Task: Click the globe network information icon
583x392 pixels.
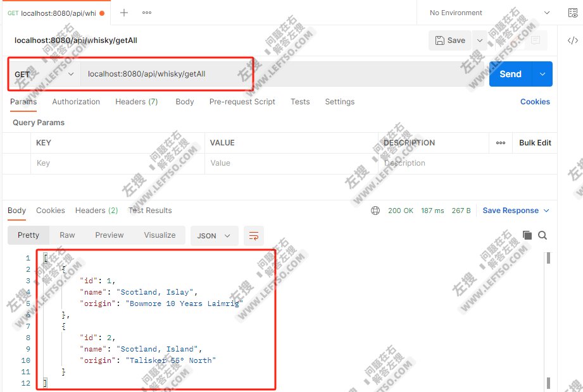Action: point(375,211)
